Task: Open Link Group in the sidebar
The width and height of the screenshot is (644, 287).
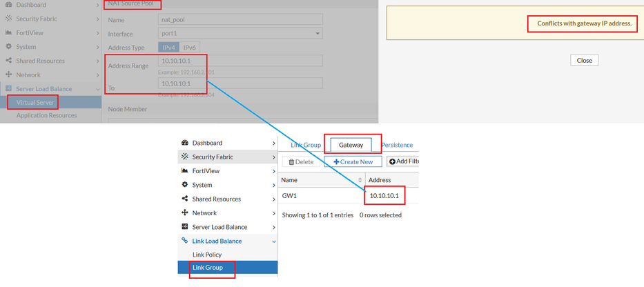Action: pos(207,267)
